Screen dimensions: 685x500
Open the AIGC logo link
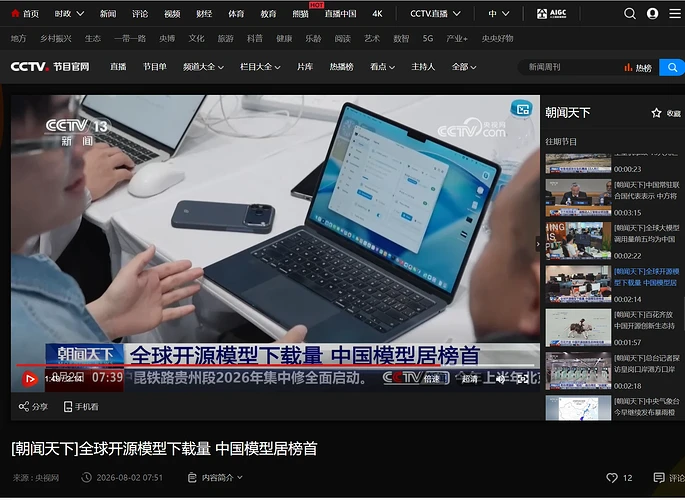click(x=551, y=14)
